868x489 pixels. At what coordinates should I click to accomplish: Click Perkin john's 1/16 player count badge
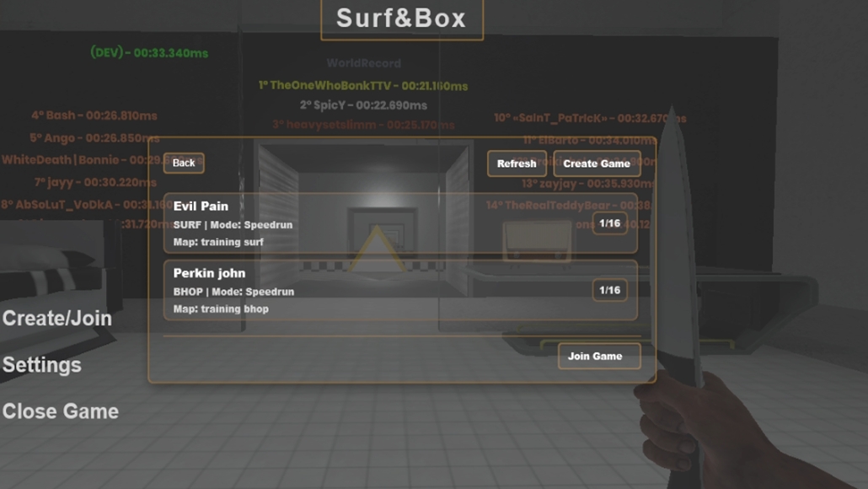coord(609,290)
